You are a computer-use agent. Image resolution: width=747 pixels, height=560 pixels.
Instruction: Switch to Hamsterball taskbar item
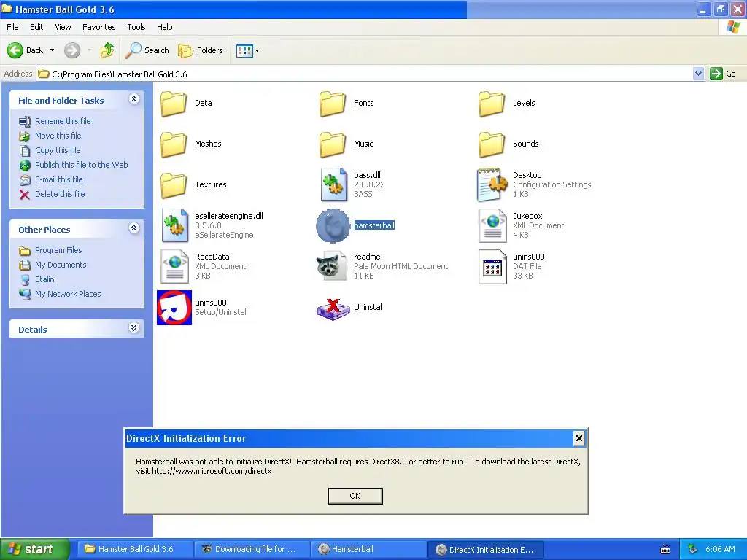click(368, 549)
